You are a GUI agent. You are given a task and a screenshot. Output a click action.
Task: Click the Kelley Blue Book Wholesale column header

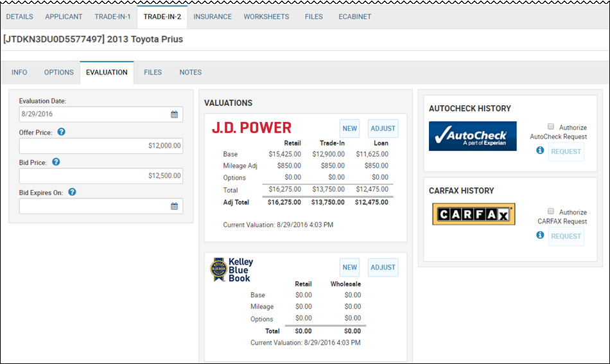tap(346, 284)
